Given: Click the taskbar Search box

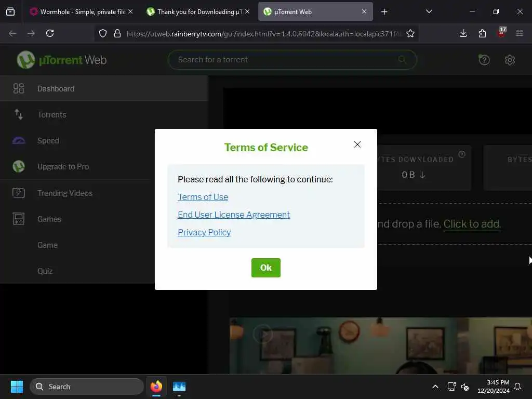Looking at the screenshot, I should tap(87, 387).
